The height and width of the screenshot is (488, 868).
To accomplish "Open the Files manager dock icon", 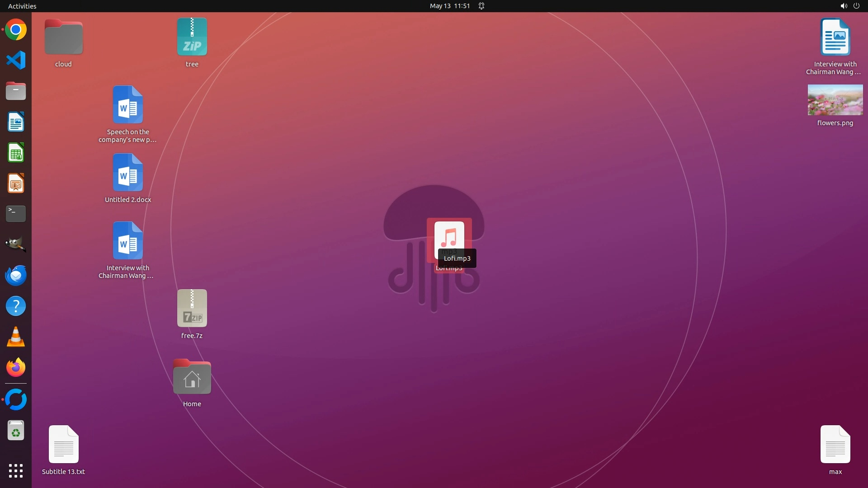I will [16, 91].
